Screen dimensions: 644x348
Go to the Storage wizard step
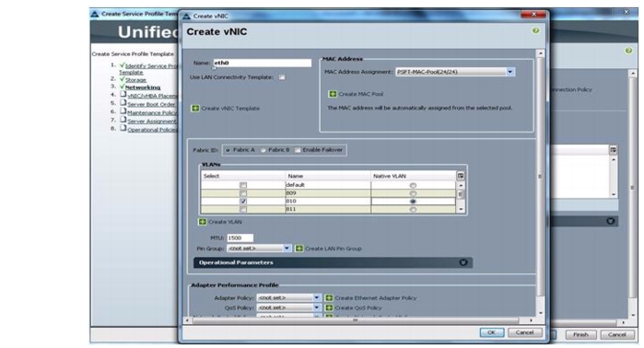[136, 80]
